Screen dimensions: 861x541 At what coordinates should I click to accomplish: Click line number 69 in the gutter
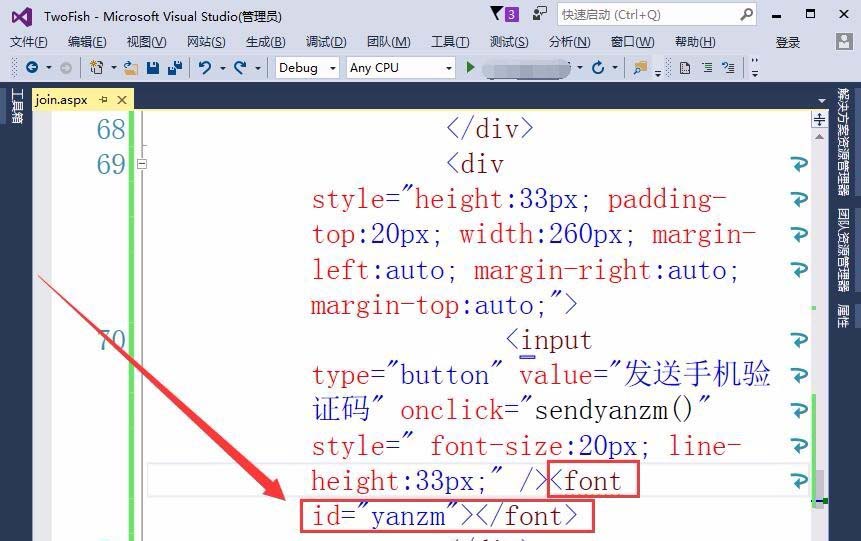111,165
